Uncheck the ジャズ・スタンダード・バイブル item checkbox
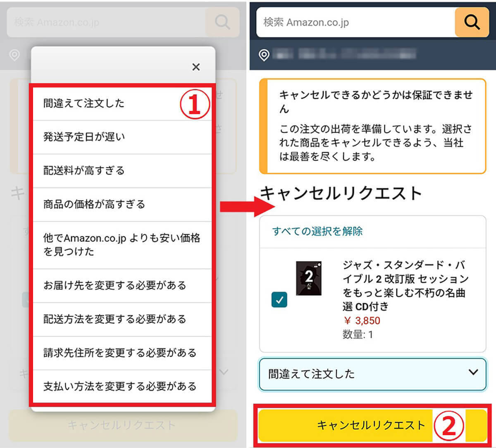 279,300
